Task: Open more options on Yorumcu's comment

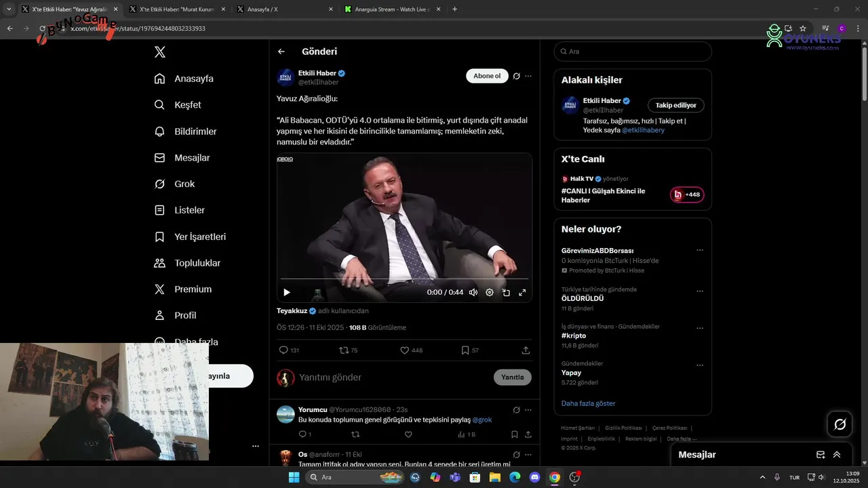Action: [528, 410]
